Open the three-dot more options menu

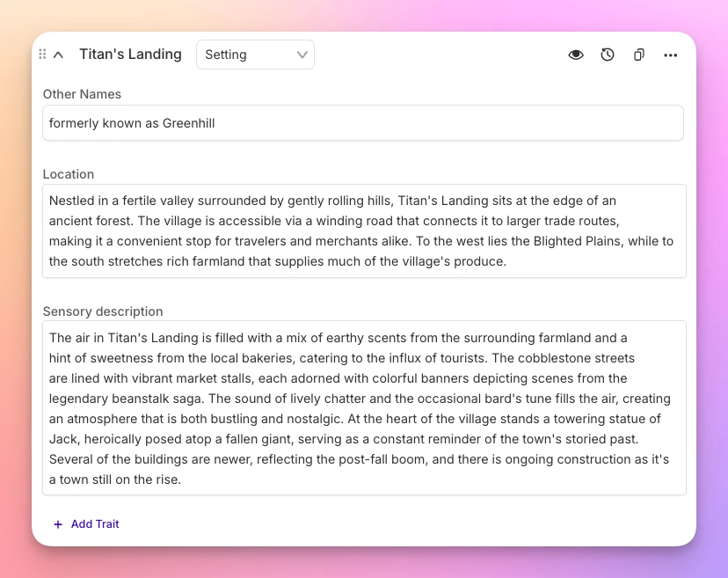671,55
